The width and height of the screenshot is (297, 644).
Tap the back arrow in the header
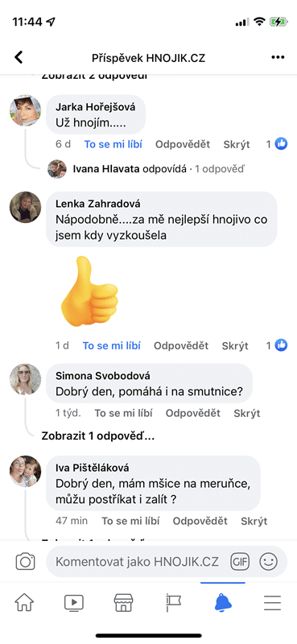pos(19,57)
